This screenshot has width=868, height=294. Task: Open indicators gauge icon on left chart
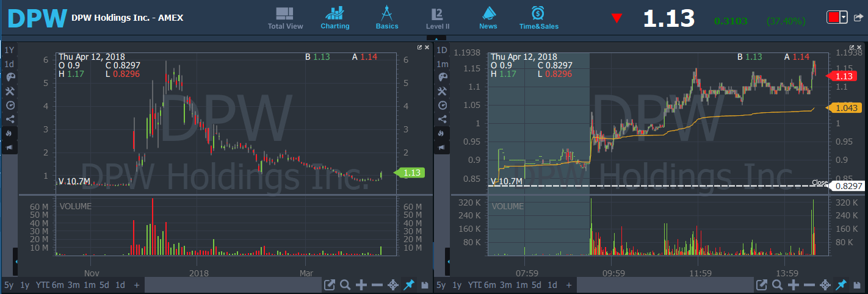click(x=10, y=105)
